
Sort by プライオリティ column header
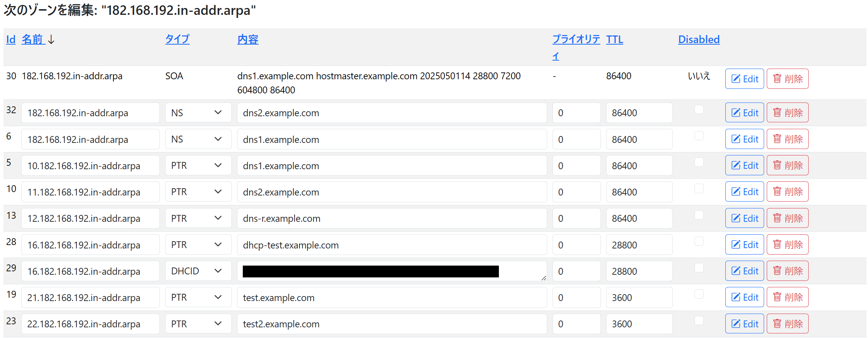(x=576, y=47)
